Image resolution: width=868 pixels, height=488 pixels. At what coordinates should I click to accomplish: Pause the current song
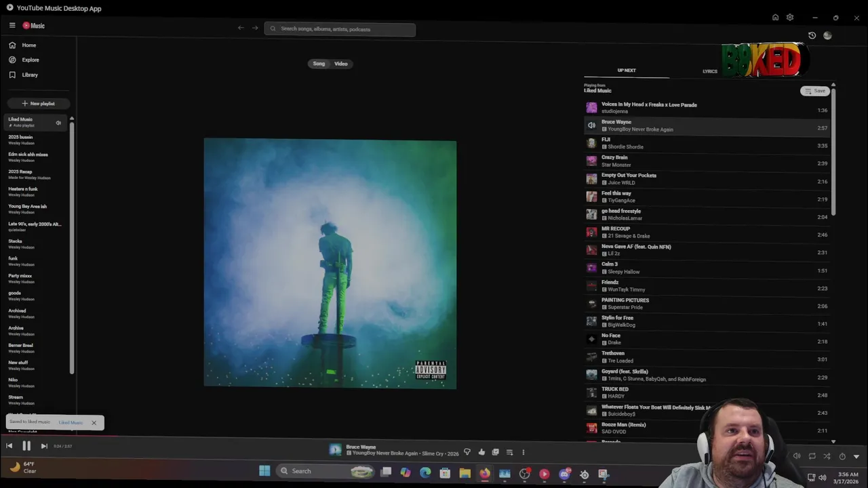coord(26,446)
